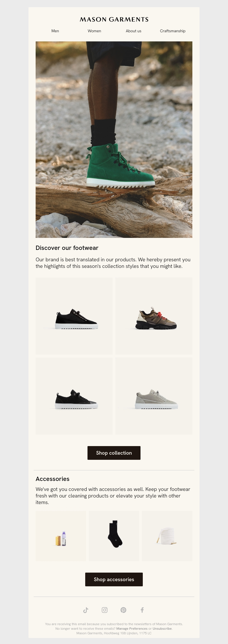Open the Facebook social icon
Viewport: 228px width, 644px height.
[142, 610]
